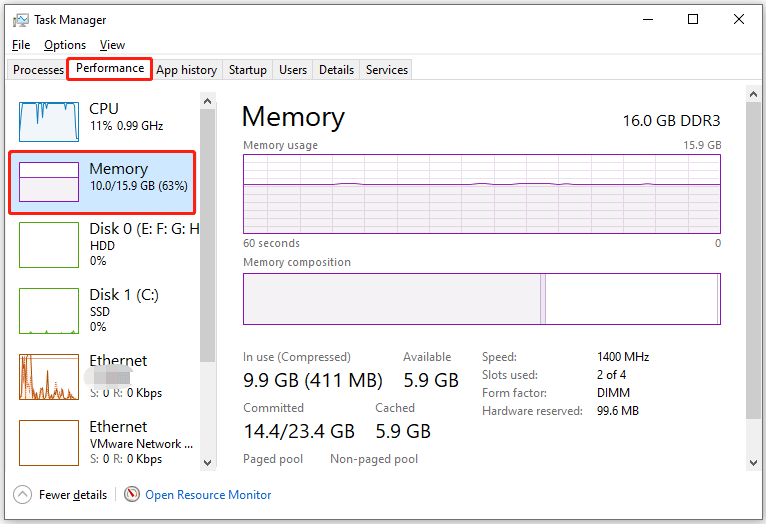Screen dimensions: 766x524
Task: Minimize the Task Manager window
Action: click(x=648, y=20)
